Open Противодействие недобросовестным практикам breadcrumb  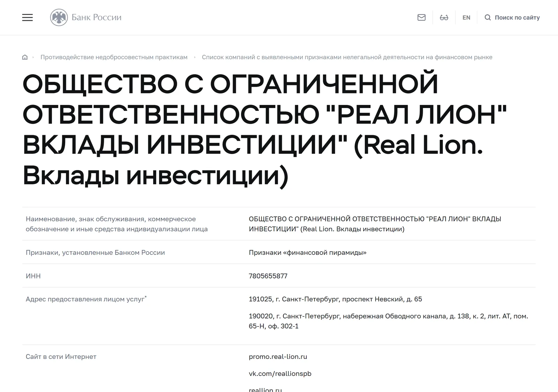114,57
